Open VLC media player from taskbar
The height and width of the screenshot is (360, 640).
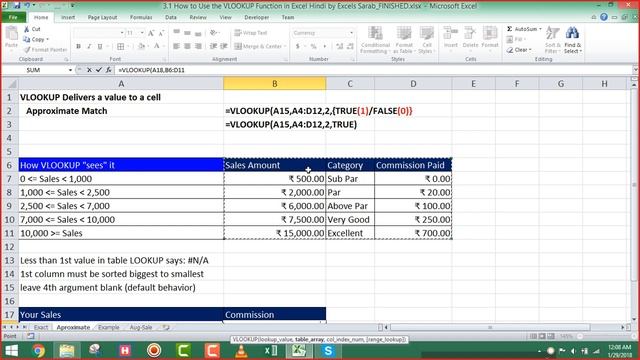(241, 351)
